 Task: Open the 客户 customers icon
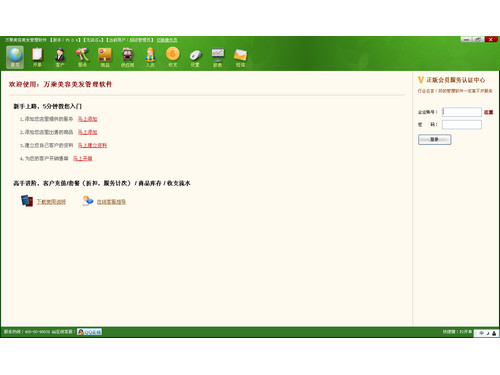(60, 57)
